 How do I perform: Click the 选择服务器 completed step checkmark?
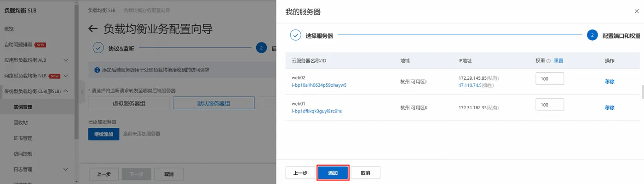click(x=295, y=36)
